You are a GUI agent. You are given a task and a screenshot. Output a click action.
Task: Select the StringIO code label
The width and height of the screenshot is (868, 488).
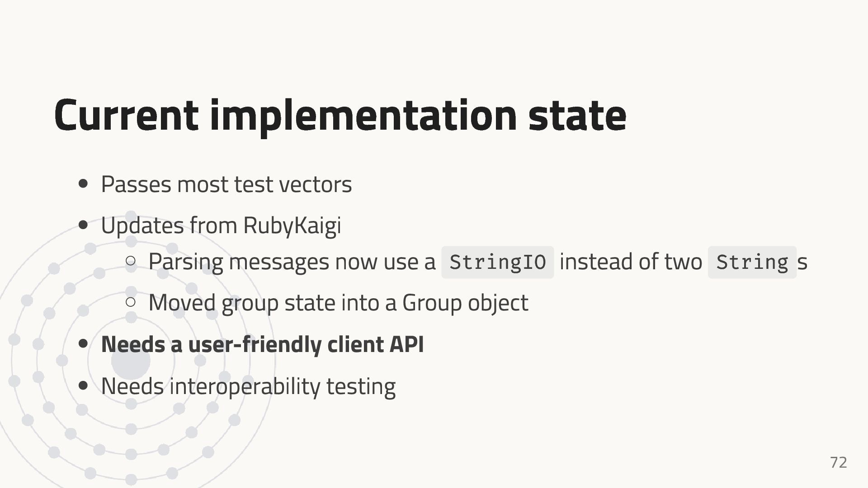point(498,262)
